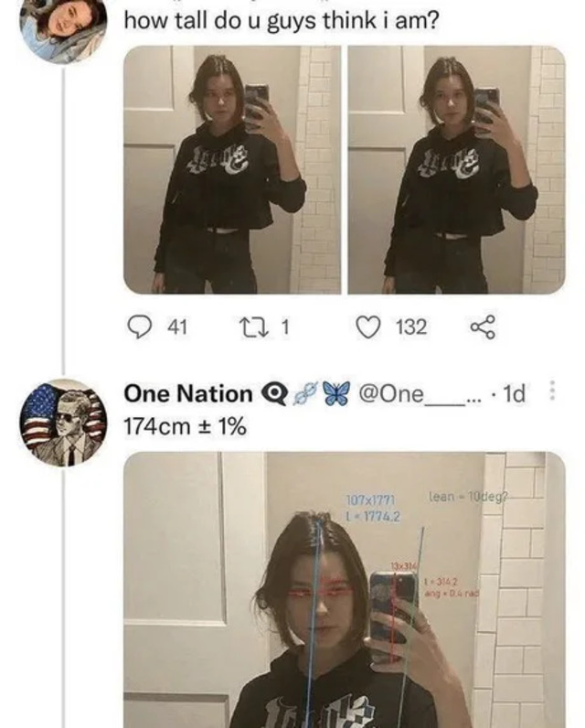This screenshot has width=585, height=728.
Task: Click the chain emoji next to One Nation
Action: (x=305, y=394)
